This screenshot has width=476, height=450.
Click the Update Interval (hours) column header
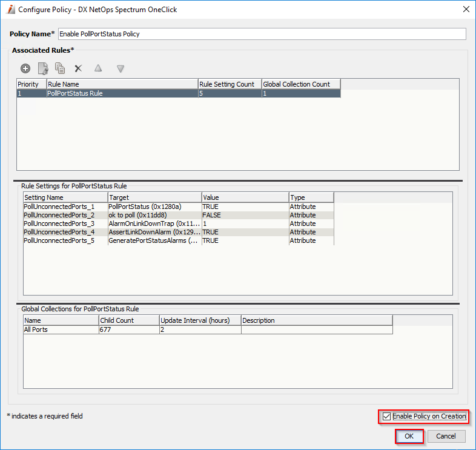(x=200, y=320)
